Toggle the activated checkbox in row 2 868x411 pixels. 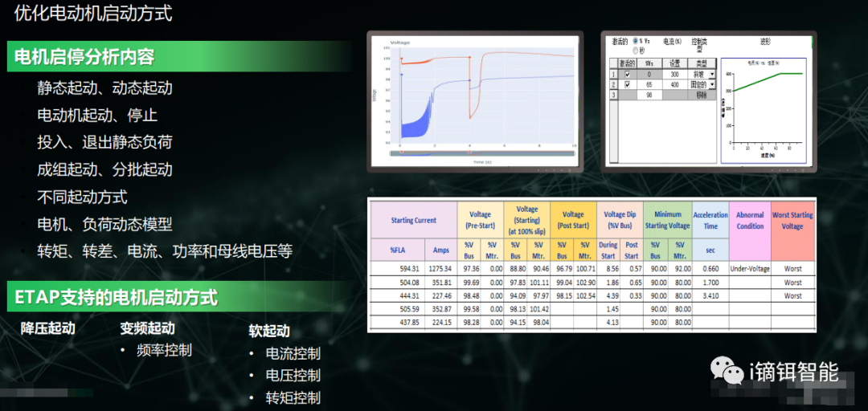628,84
